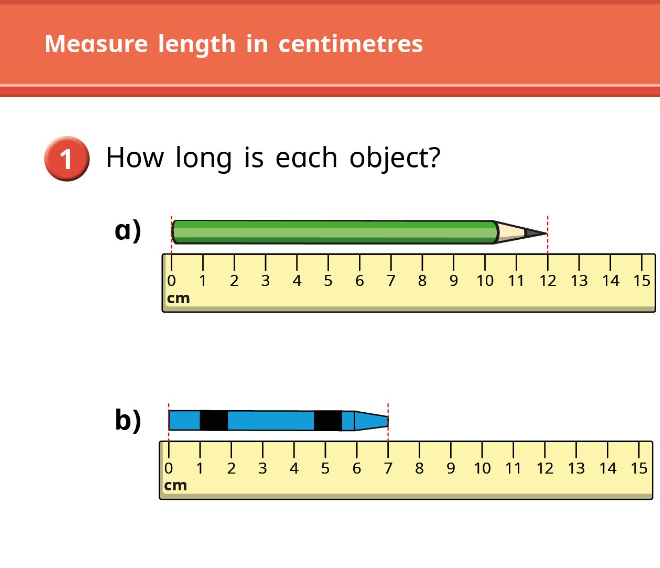
Task: Click the 14 mark on the bottom ruler
Action: coord(608,468)
